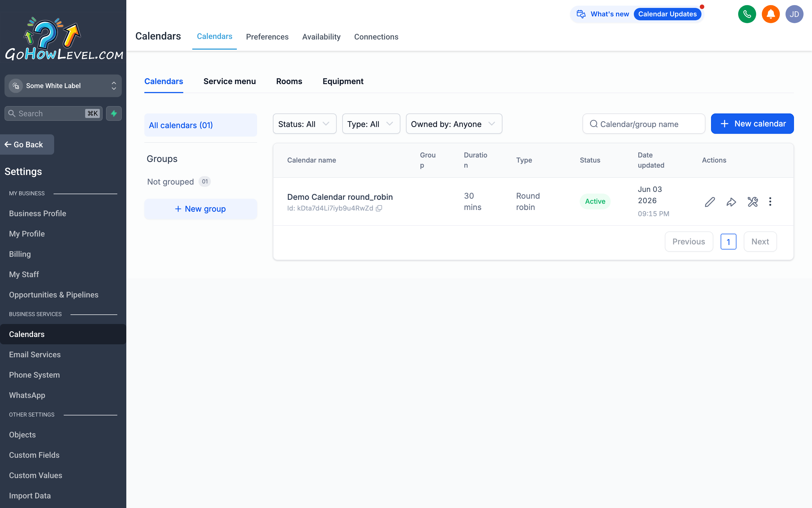The image size is (812, 508).
Task: Open Custom Fields settings
Action: coord(34,455)
